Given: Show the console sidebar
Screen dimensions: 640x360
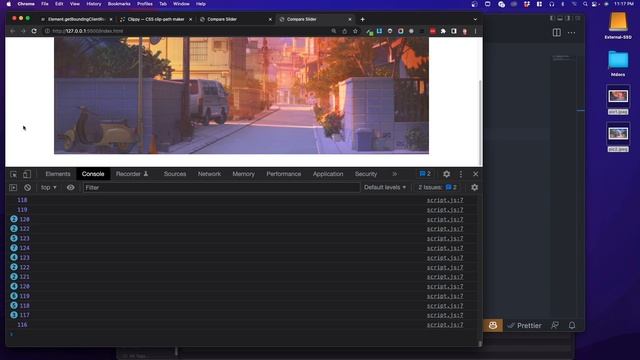Looking at the screenshot, I should [13, 188].
